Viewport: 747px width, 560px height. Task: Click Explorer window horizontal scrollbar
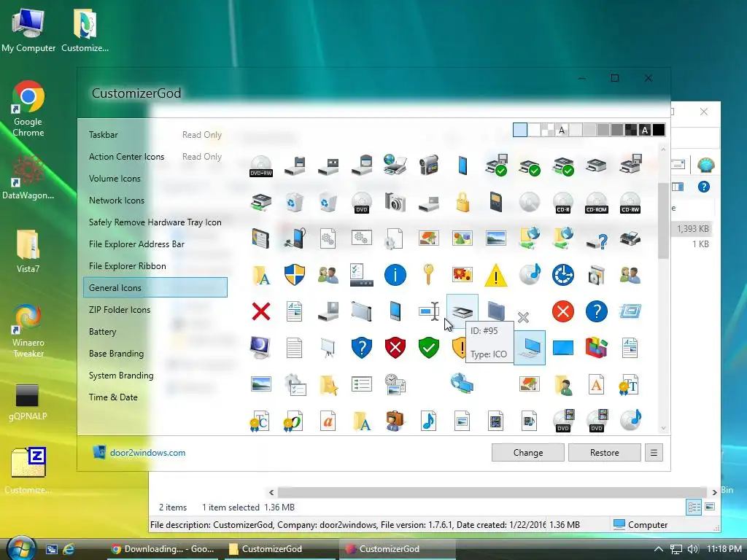[492, 492]
